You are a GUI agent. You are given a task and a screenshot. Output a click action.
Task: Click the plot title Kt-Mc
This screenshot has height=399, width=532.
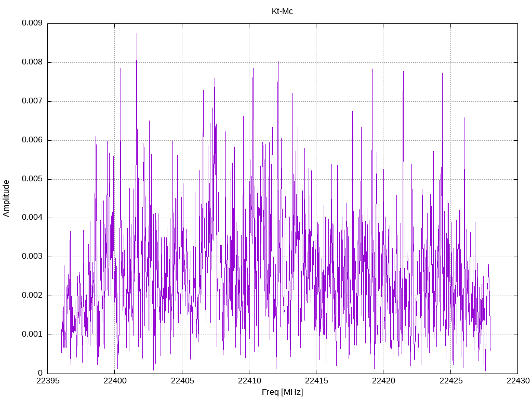282,11
